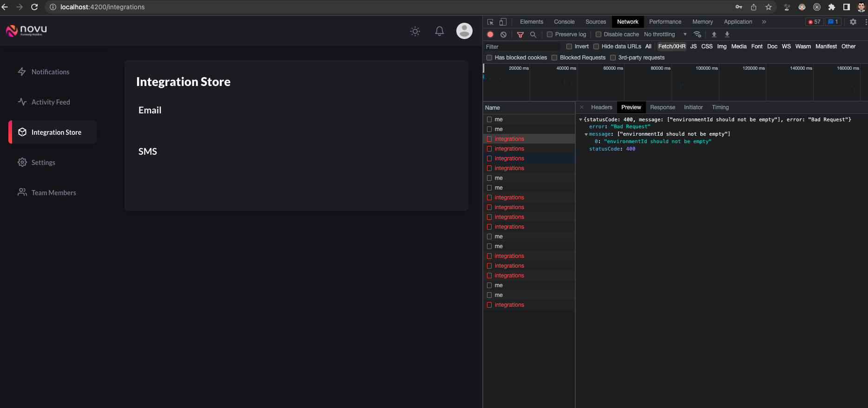Switch to the Timing tab
The image size is (868, 408).
pyautogui.click(x=720, y=107)
